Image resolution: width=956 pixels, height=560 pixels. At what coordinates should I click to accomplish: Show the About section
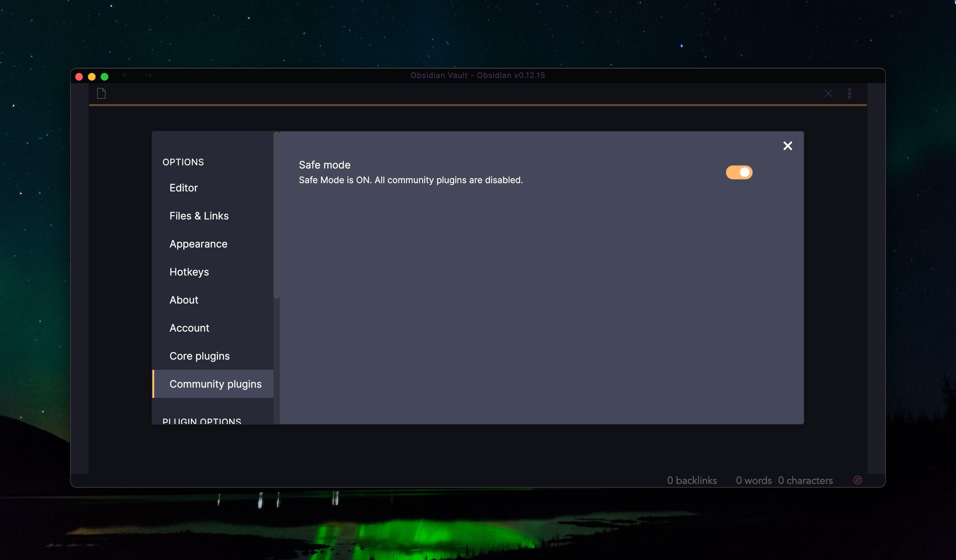tap(184, 300)
